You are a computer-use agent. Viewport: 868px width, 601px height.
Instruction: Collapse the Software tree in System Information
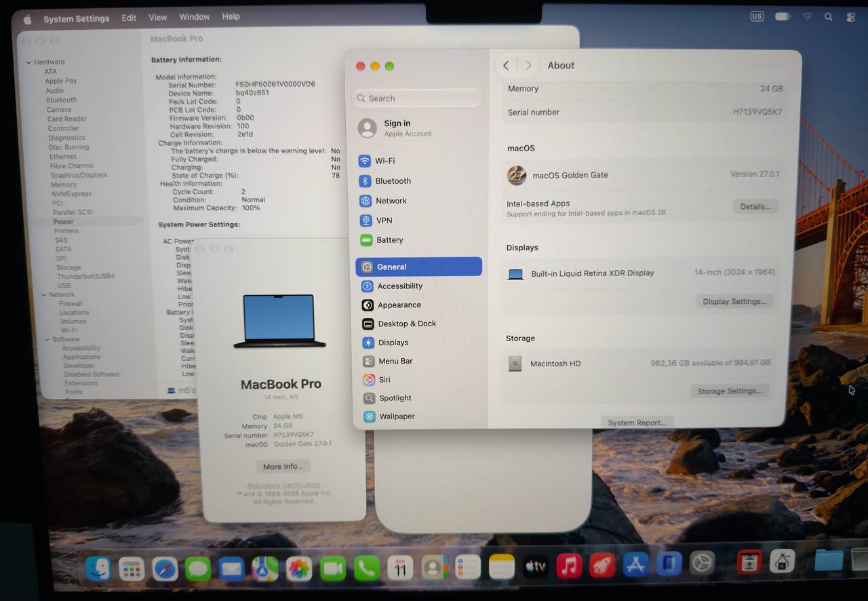(x=47, y=339)
